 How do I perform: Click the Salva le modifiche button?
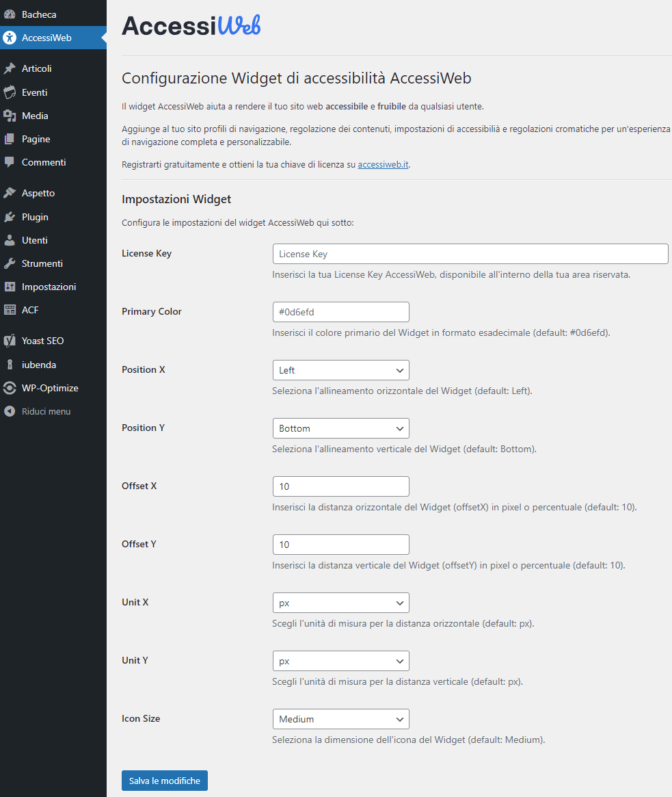[x=165, y=781]
